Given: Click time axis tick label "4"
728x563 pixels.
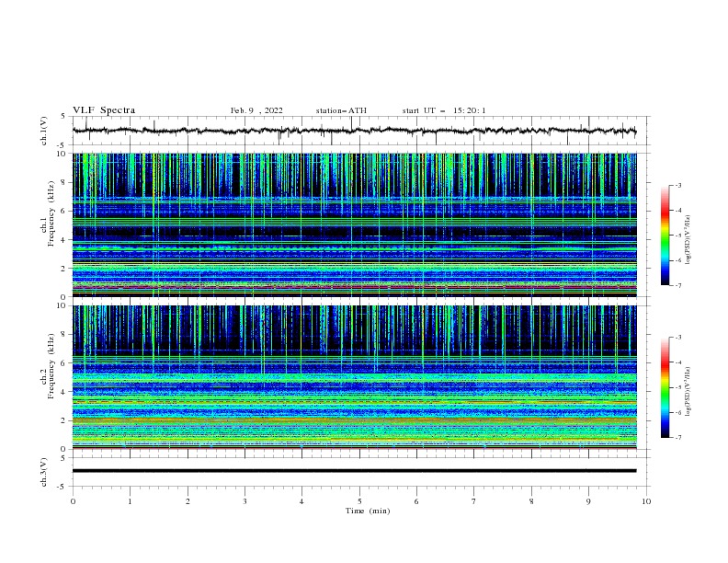Looking at the screenshot, I should click(301, 501).
